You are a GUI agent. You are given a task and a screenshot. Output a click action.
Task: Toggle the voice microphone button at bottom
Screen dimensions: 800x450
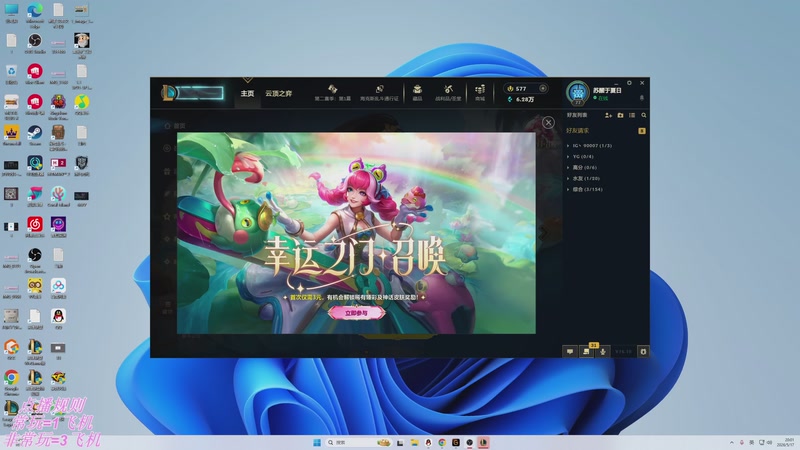point(603,352)
